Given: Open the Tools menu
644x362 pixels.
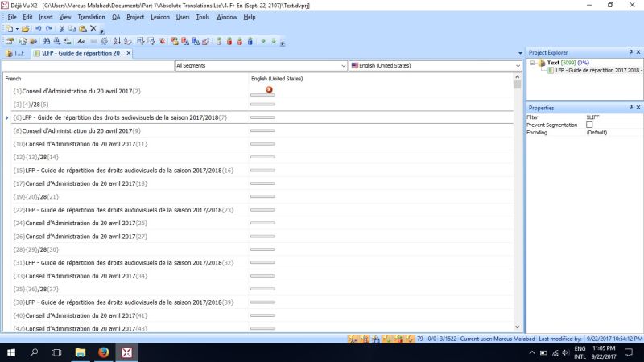Looking at the screenshot, I should (x=203, y=17).
